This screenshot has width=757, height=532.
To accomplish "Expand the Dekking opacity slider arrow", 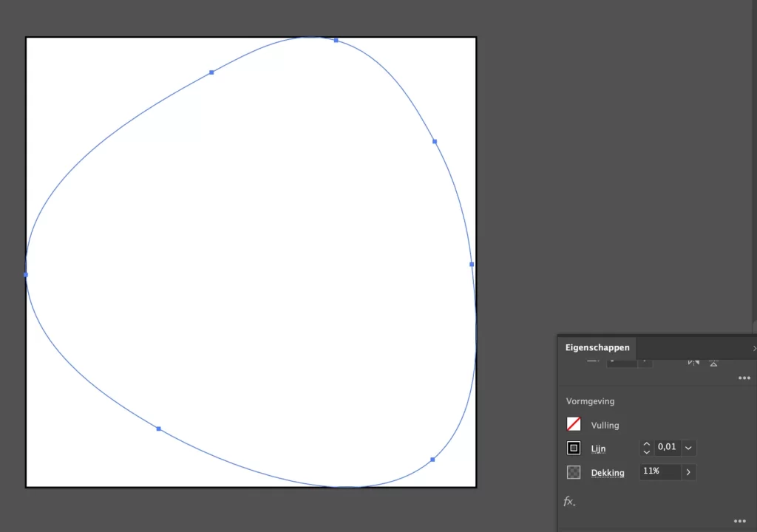I will 688,472.
